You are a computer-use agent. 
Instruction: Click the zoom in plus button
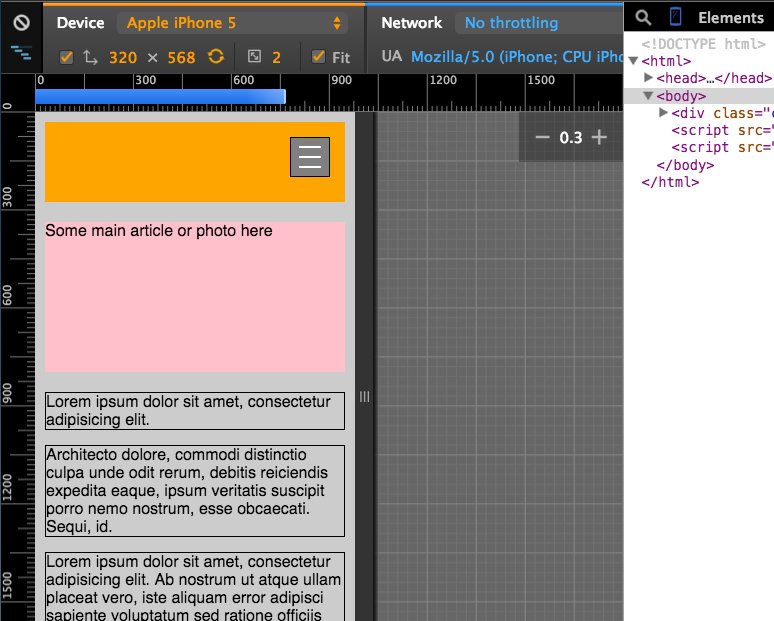599,137
